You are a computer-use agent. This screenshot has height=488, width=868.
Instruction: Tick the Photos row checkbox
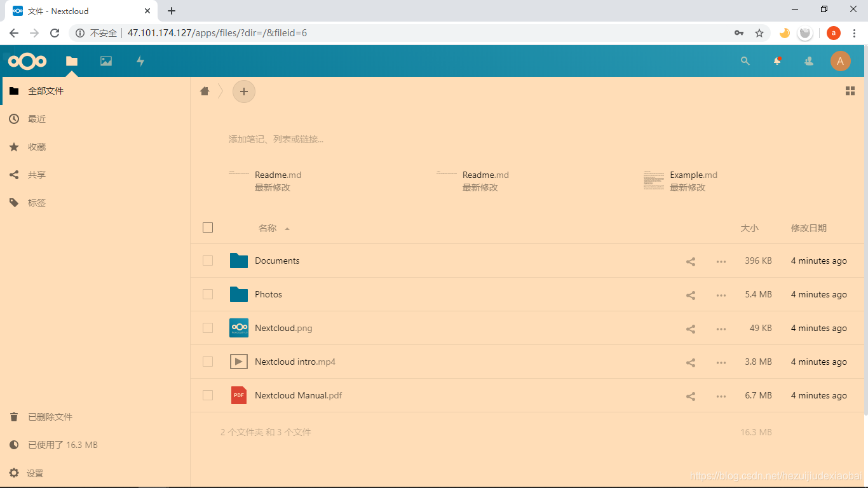point(208,294)
